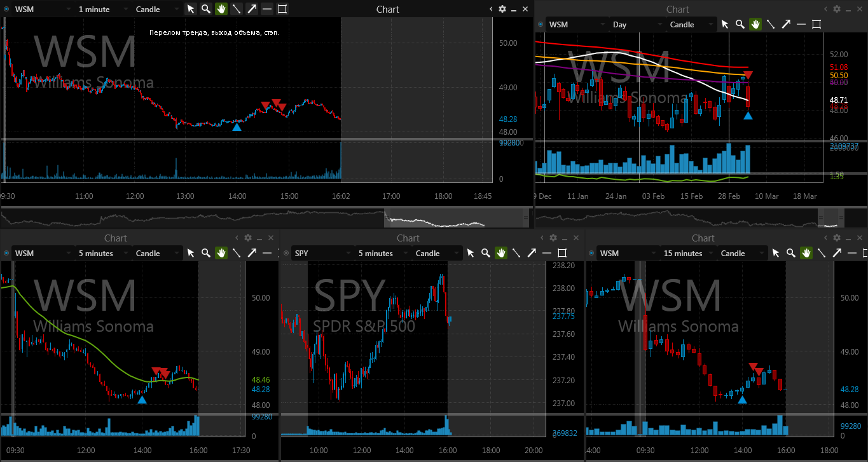This screenshot has height=462, width=868.
Task: Choose horizontal line tool in WSM 1 minute chart
Action: point(267,9)
